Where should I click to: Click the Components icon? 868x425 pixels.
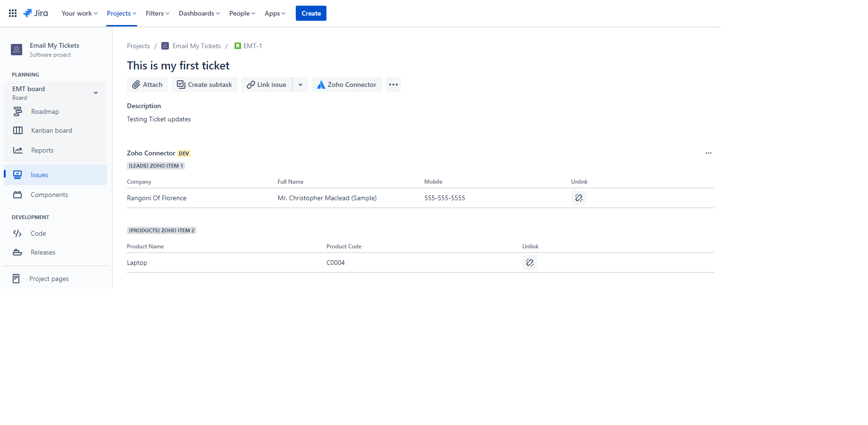(17, 195)
